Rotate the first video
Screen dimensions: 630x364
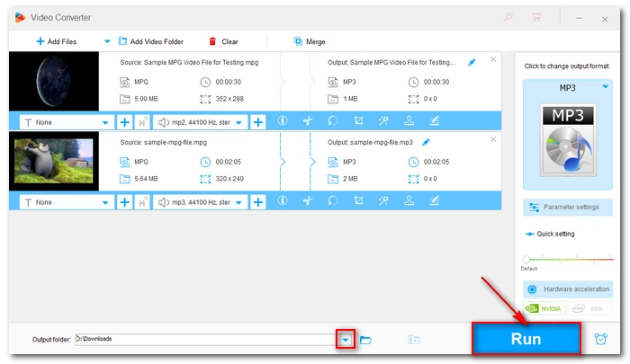333,120
